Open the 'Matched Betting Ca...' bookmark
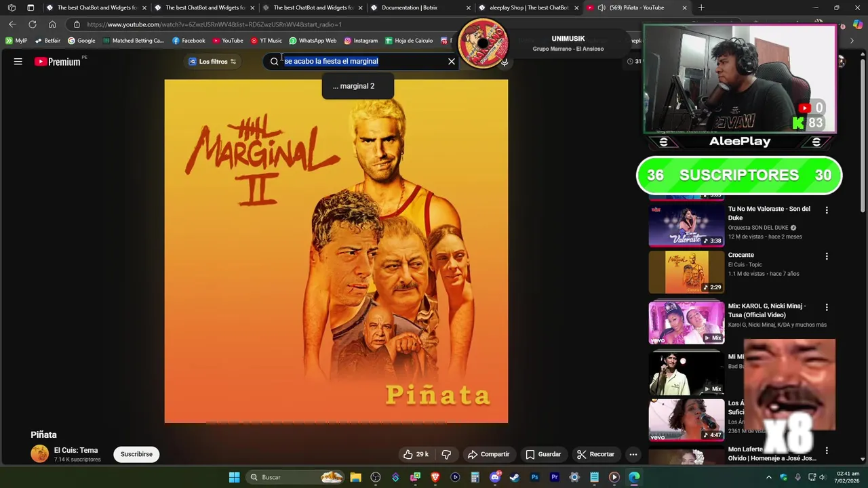Viewport: 868px width, 488px height. point(133,41)
